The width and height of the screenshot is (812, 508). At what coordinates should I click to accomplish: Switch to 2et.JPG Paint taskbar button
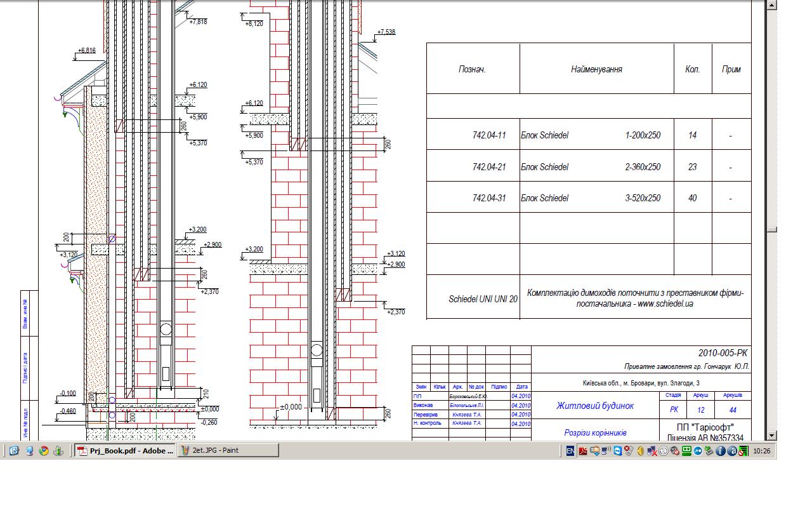pos(228,451)
